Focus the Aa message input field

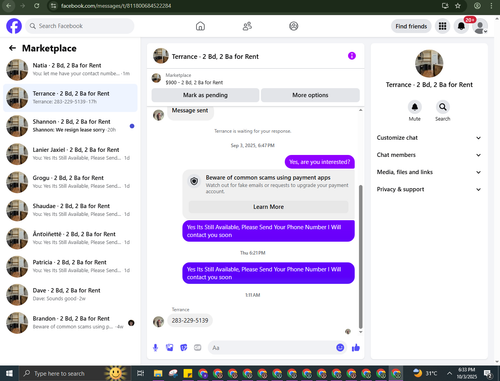click(272, 348)
